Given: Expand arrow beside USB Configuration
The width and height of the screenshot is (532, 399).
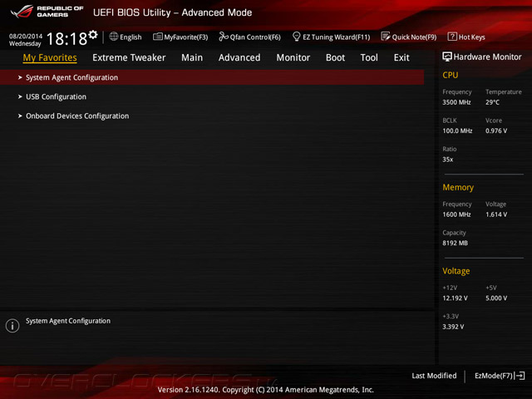Looking at the screenshot, I should click(x=20, y=96).
